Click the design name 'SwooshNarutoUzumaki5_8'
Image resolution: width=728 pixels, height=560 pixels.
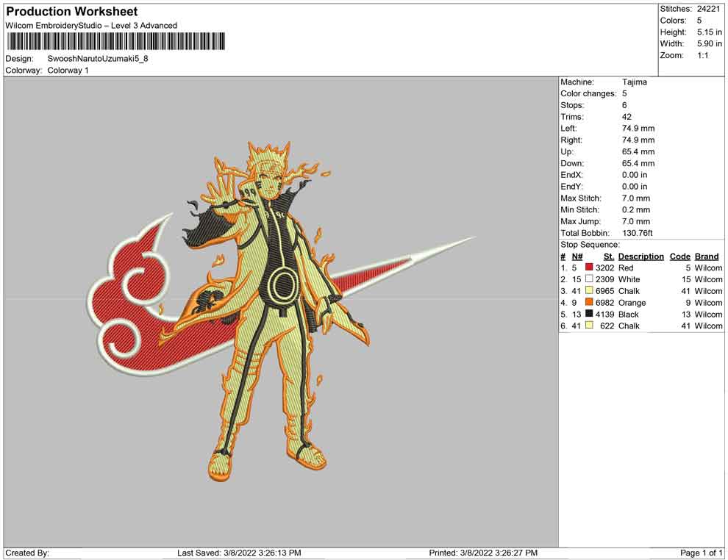point(98,59)
